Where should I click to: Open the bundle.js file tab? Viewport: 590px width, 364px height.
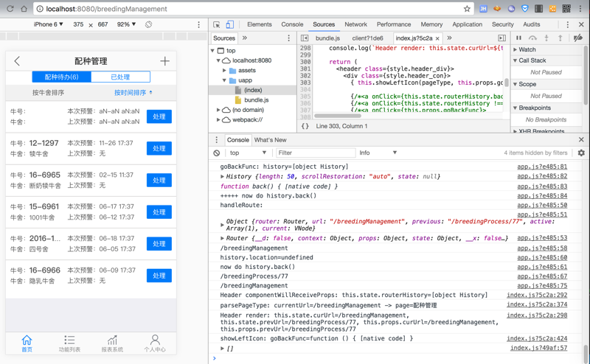coord(327,38)
